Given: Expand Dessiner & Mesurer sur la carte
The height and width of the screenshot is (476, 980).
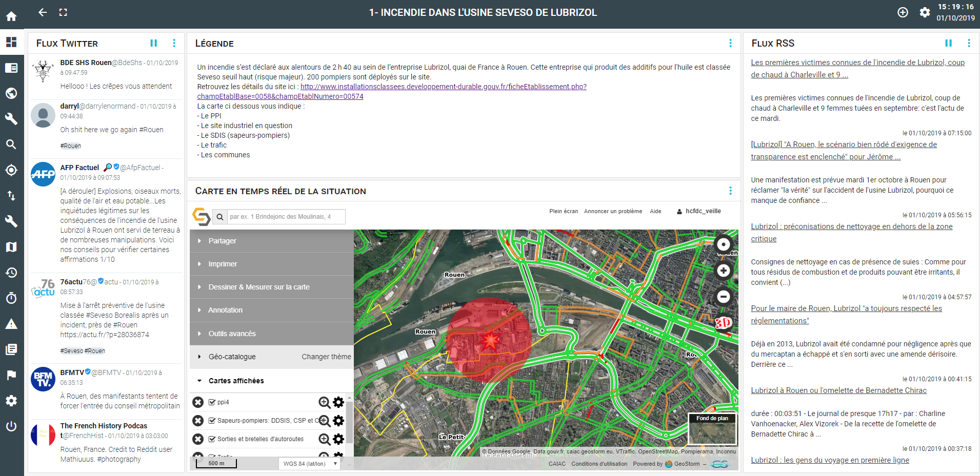Looking at the screenshot, I should [x=272, y=287].
